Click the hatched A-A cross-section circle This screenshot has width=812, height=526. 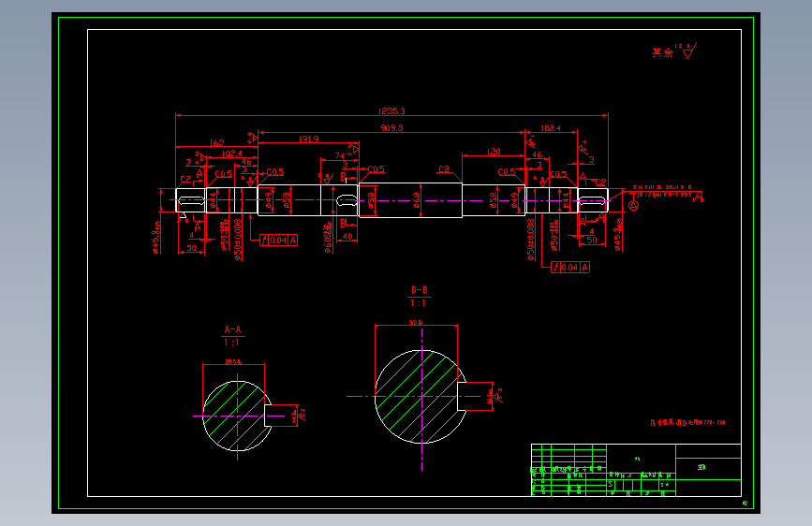click(x=237, y=416)
